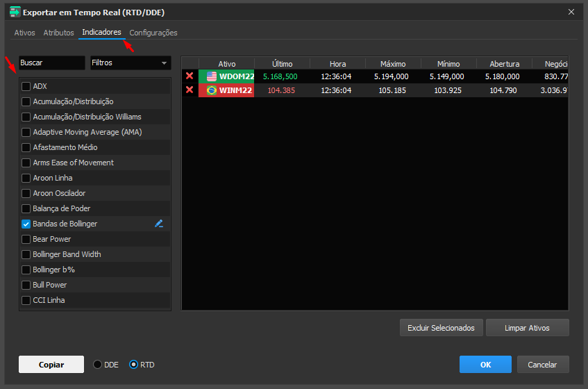
Task: Click the 104.385 last price value
Action: pyautogui.click(x=281, y=90)
